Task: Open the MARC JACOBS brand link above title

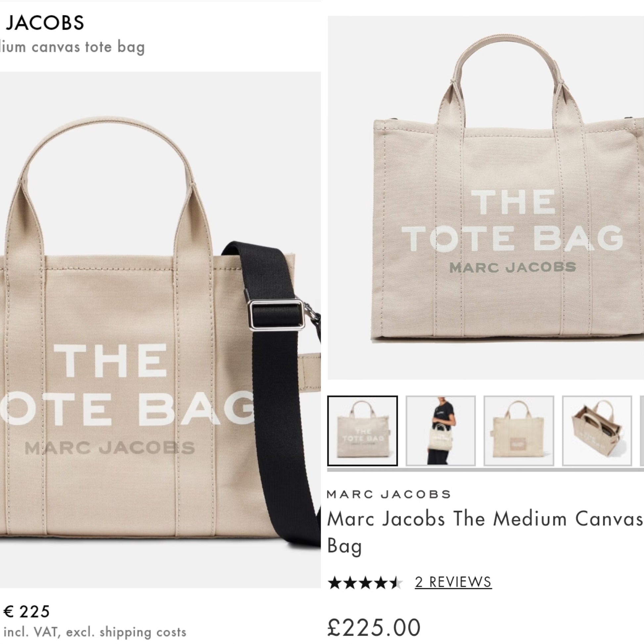Action: [x=389, y=494]
